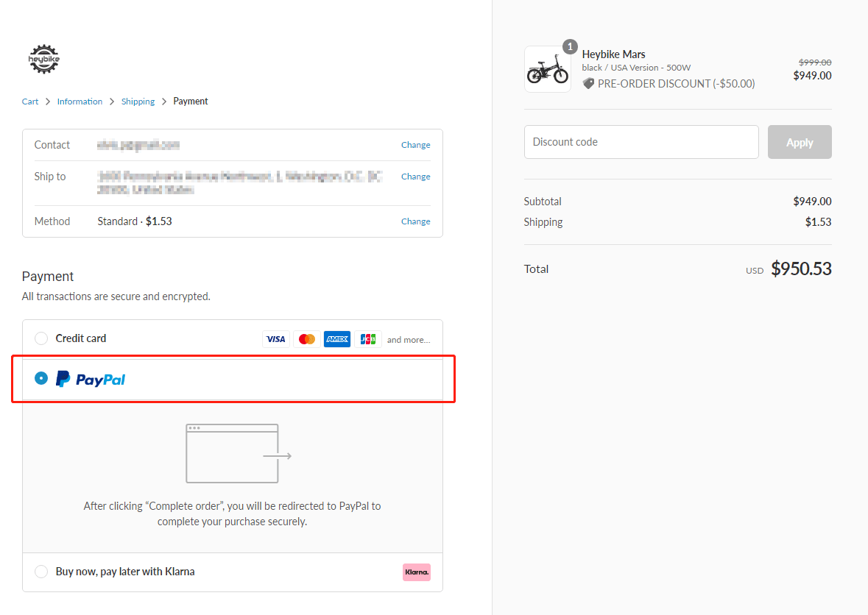This screenshot has height=615, width=868.
Task: Return to the Shipping breadcrumb step
Action: 138,102
